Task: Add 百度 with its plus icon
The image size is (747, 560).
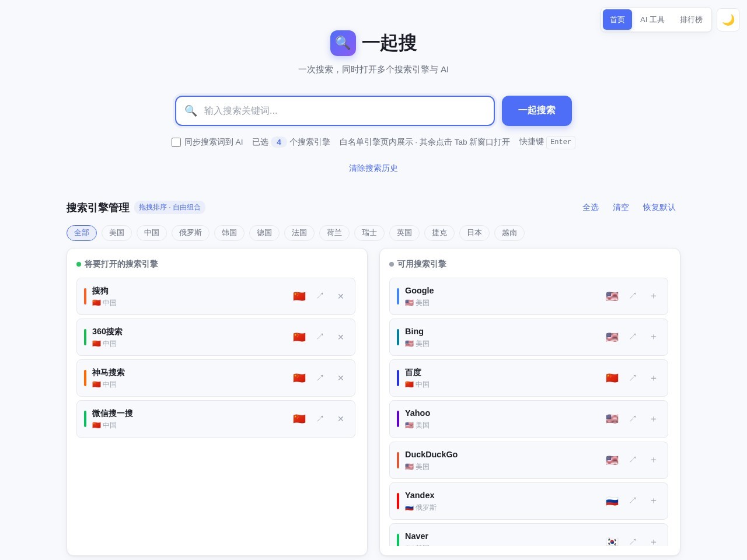Action: [x=654, y=378]
